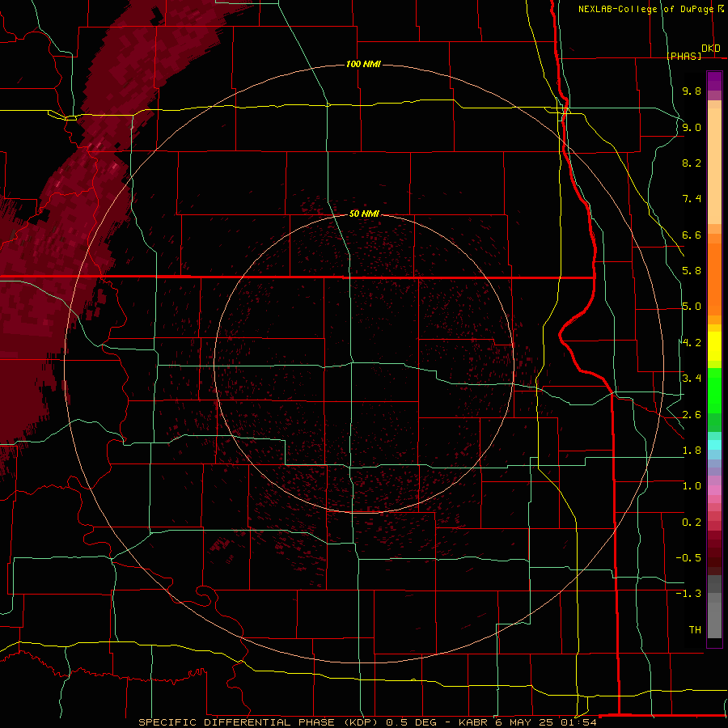Pick the bright yellow segment of the color bar
This screenshot has height=728, width=728.
pos(714,346)
